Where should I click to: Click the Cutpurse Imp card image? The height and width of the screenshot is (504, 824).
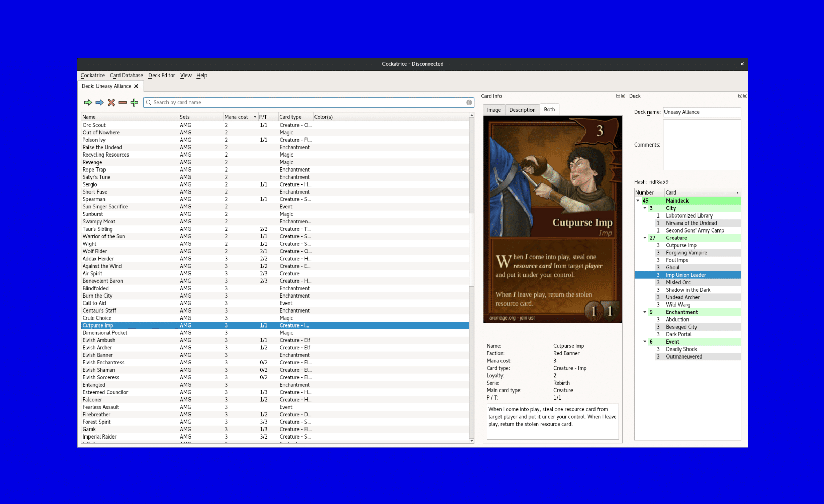click(552, 219)
